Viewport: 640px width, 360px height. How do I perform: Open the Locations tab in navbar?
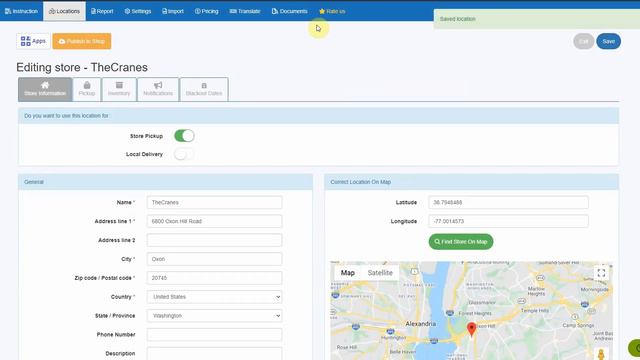point(64,11)
